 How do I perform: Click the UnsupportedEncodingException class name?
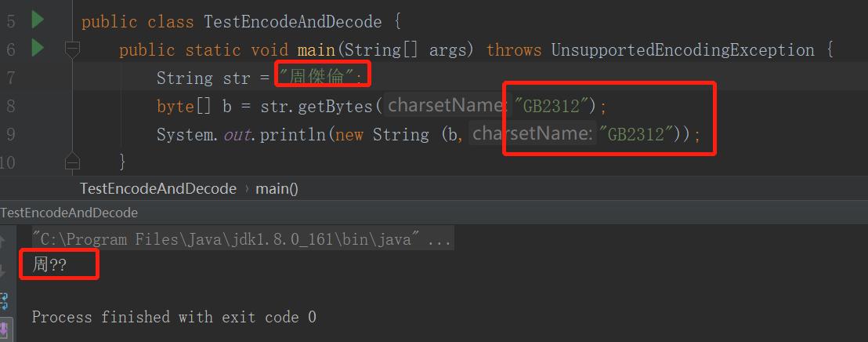click(x=682, y=50)
